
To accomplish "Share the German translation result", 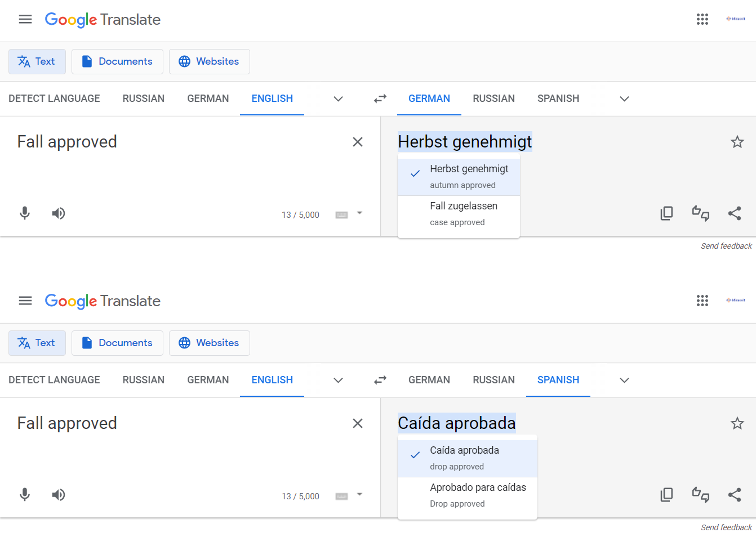I will click(x=735, y=213).
